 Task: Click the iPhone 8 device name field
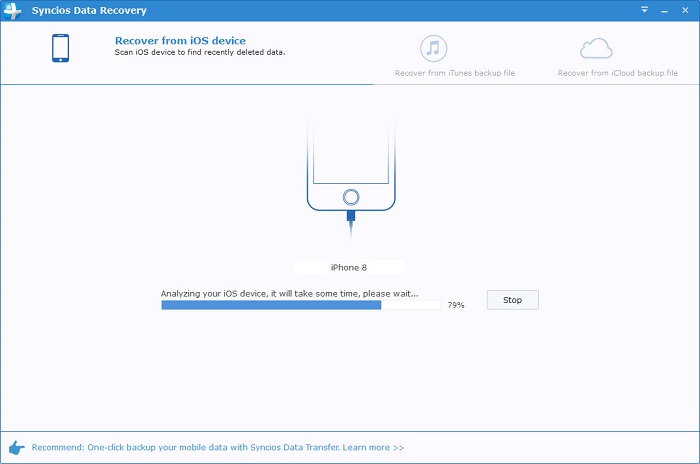(x=349, y=268)
